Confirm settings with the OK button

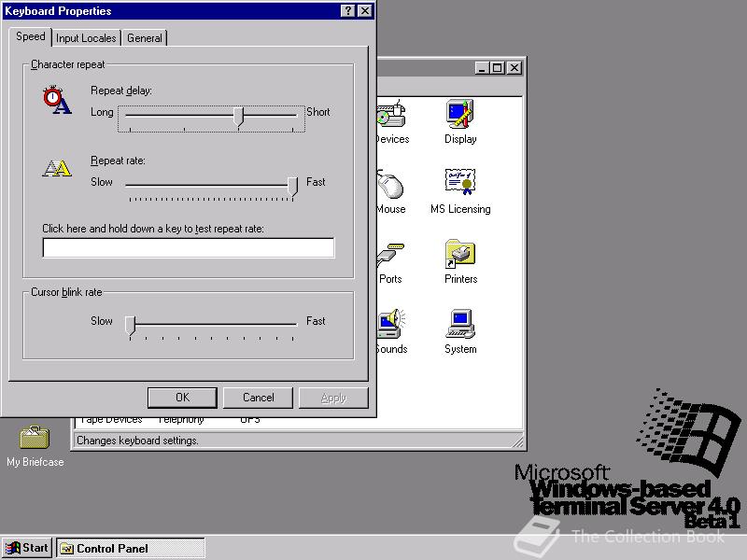(x=182, y=397)
